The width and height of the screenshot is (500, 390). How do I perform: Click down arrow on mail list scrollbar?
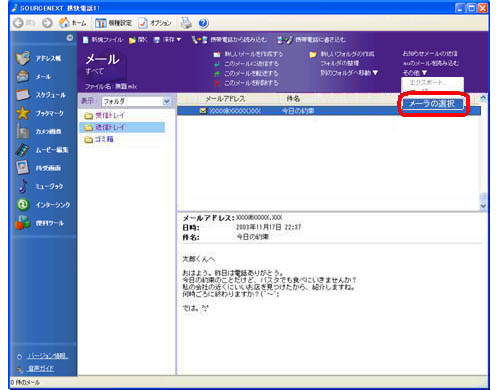click(x=483, y=206)
